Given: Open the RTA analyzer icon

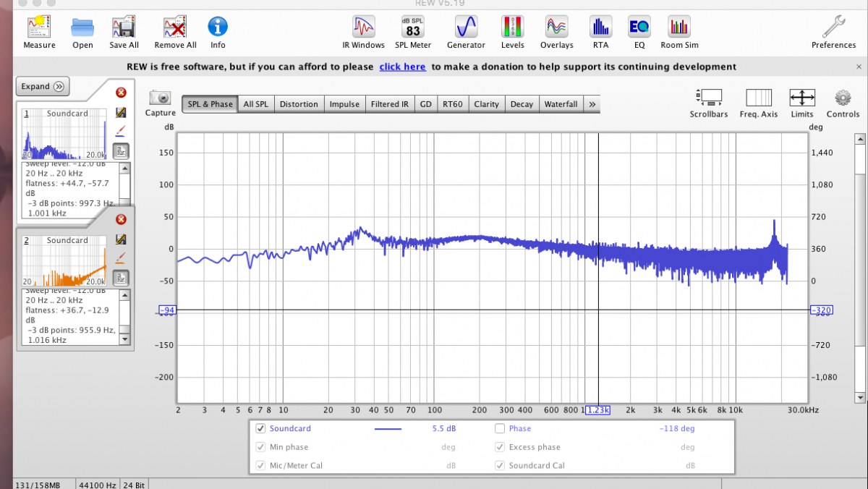Looking at the screenshot, I should [x=600, y=27].
